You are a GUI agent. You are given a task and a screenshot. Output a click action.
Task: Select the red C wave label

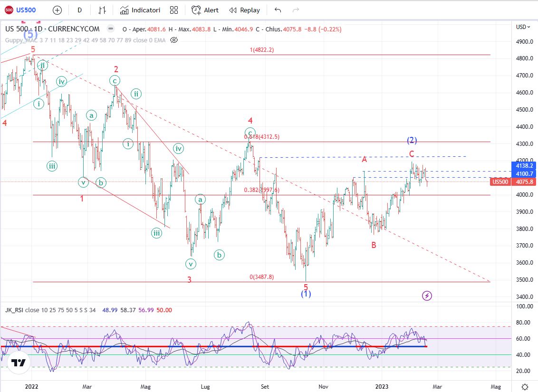[x=412, y=154]
